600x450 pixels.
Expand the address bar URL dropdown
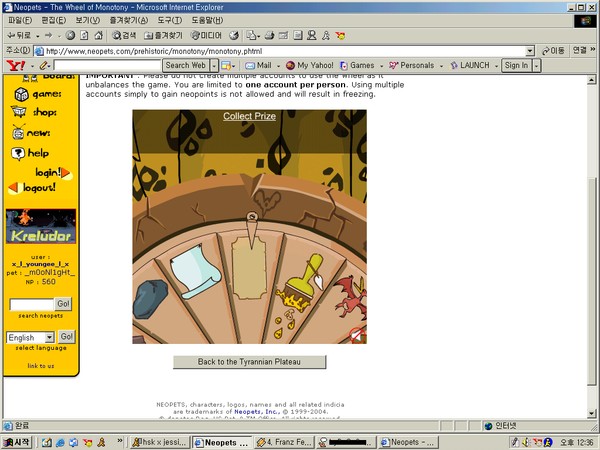[530, 51]
